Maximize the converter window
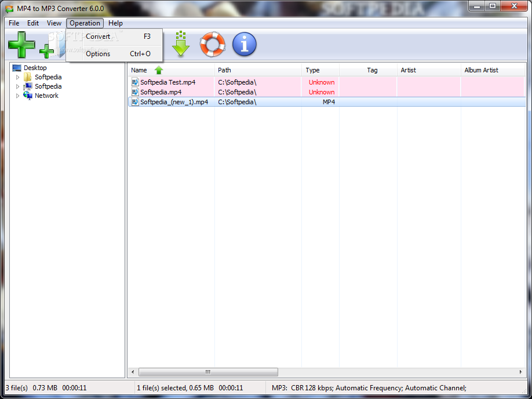 point(493,6)
